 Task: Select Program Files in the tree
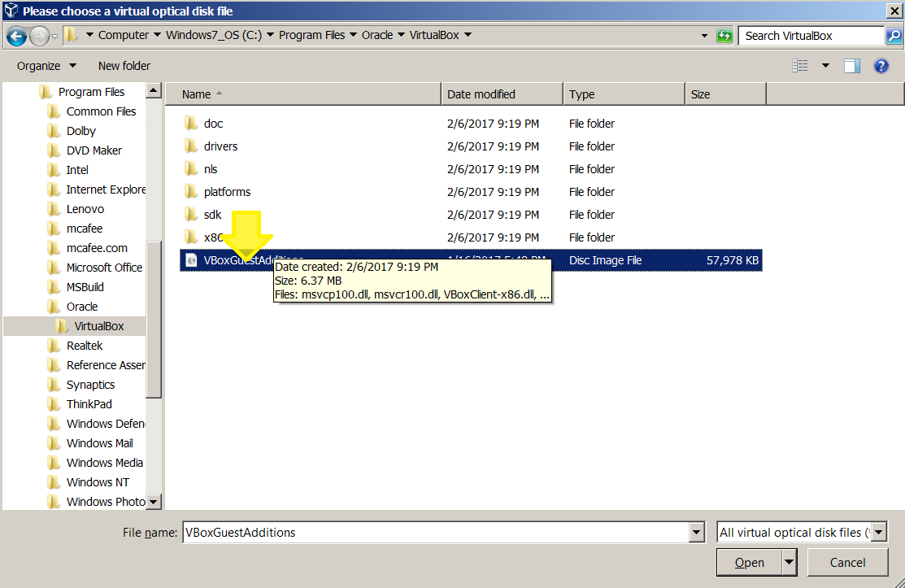click(91, 92)
